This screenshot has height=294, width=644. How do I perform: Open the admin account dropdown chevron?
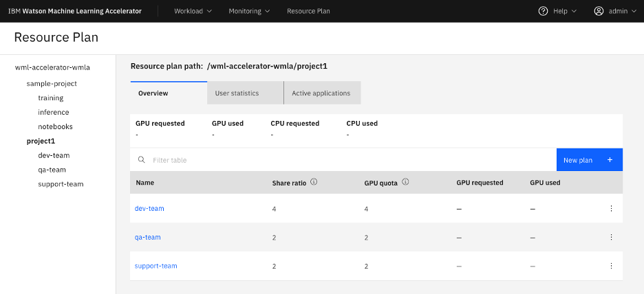[635, 12]
